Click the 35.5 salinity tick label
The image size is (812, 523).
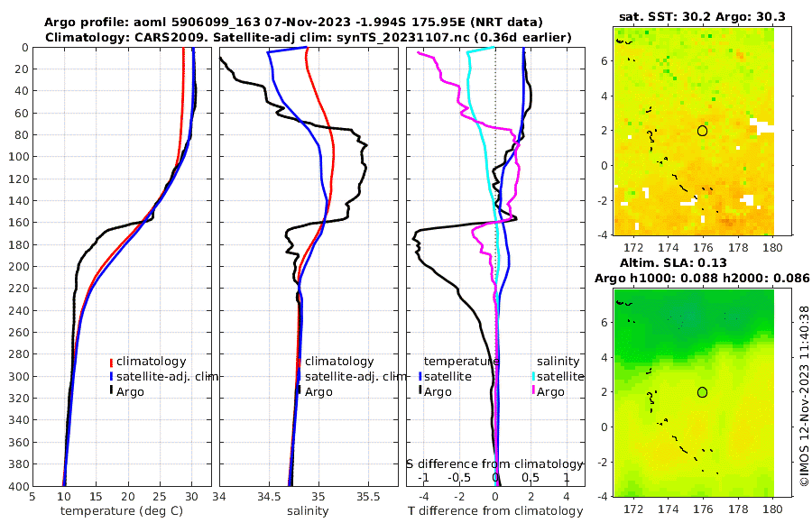[x=368, y=497]
